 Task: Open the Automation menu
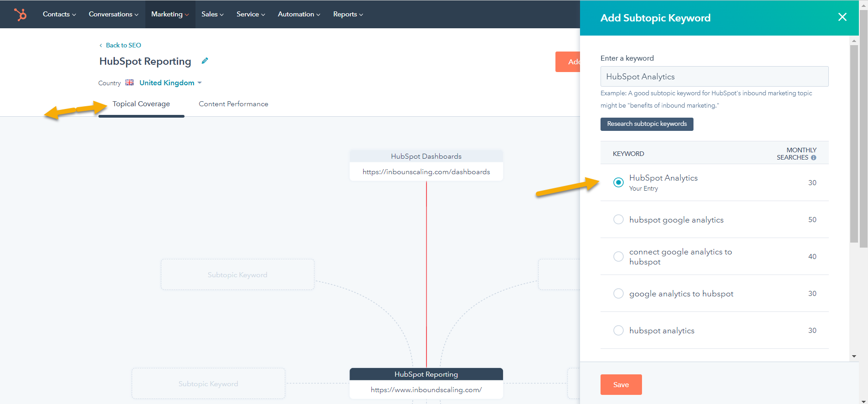click(299, 14)
